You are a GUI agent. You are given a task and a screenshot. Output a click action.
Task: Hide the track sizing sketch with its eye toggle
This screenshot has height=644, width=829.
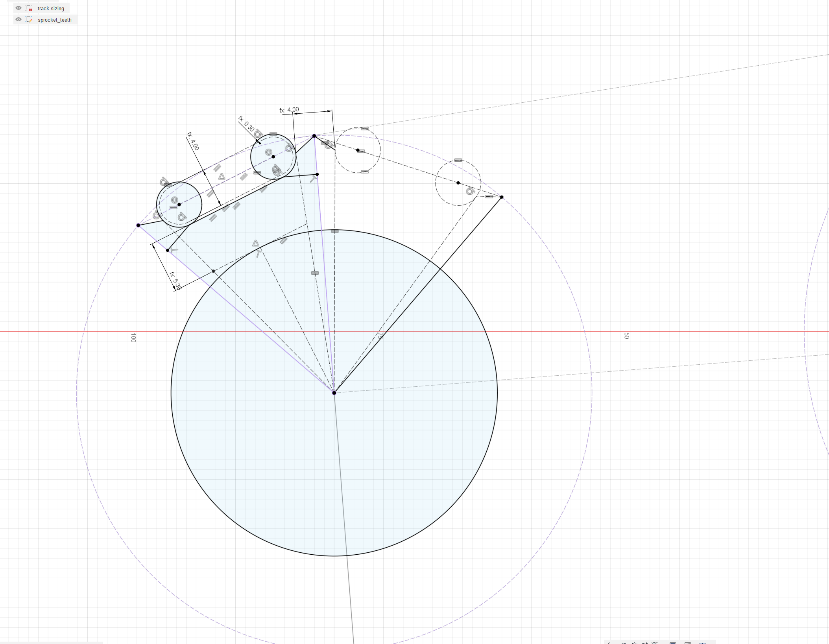[18, 8]
